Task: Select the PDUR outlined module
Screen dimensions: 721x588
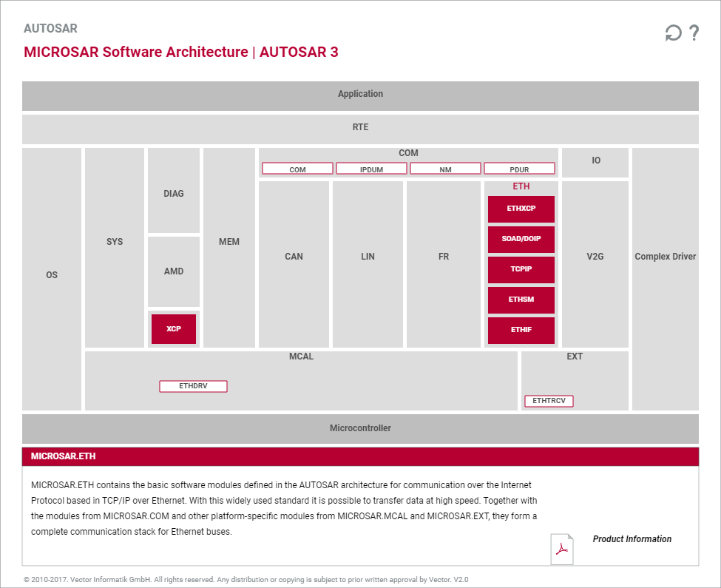Action: (519, 168)
